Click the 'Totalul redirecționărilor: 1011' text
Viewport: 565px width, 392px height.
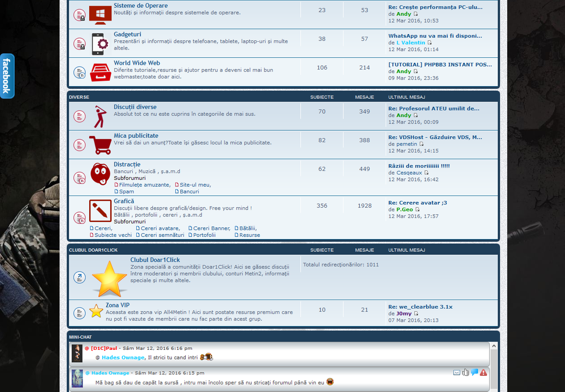341,265
